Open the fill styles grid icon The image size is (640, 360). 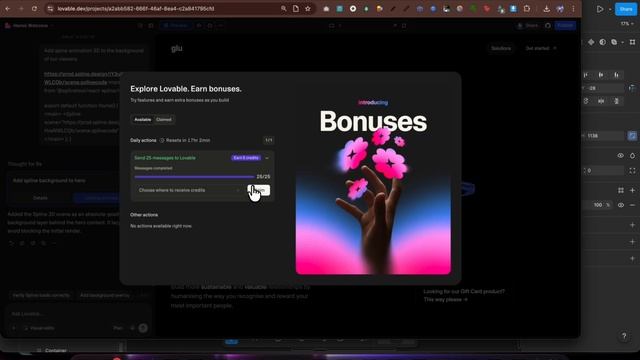(620, 190)
